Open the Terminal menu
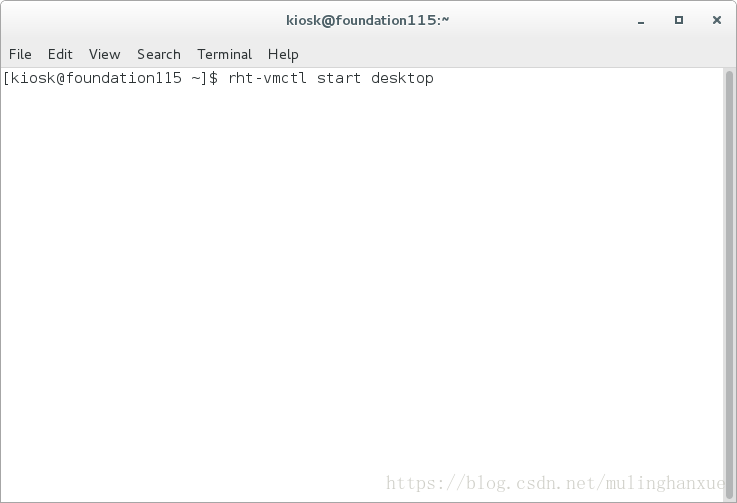 point(225,55)
